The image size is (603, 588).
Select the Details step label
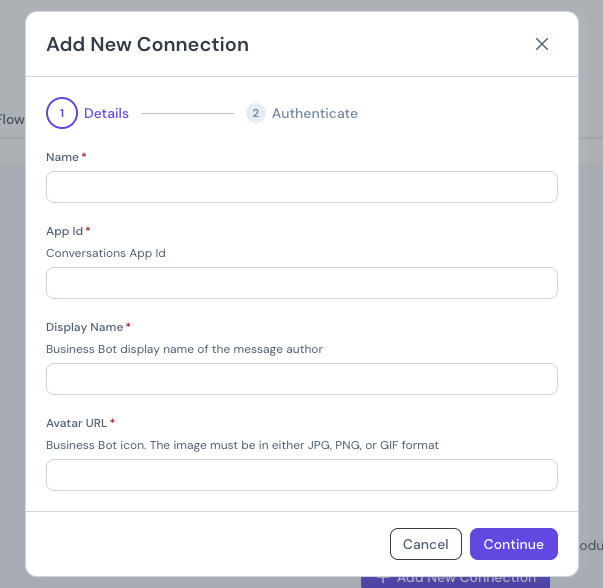pyautogui.click(x=106, y=113)
